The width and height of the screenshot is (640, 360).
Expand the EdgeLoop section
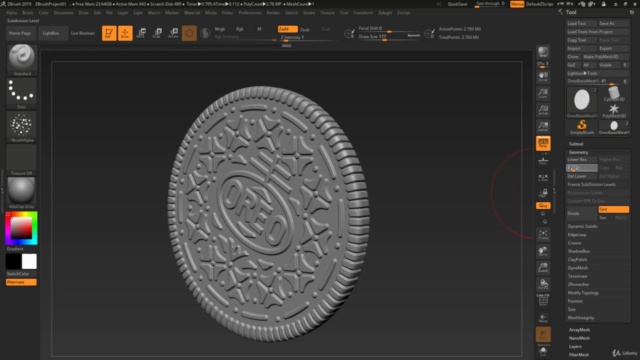click(x=577, y=235)
